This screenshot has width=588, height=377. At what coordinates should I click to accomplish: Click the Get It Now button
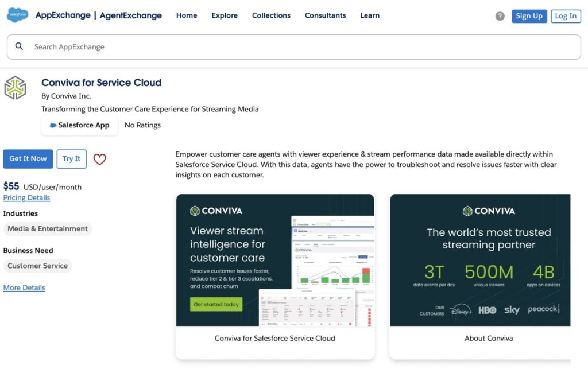28,159
